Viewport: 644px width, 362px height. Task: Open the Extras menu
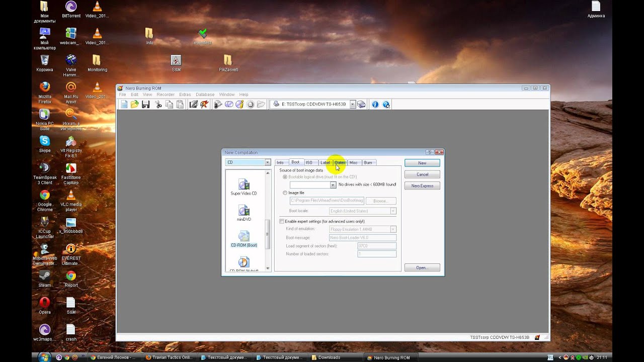pyautogui.click(x=185, y=95)
